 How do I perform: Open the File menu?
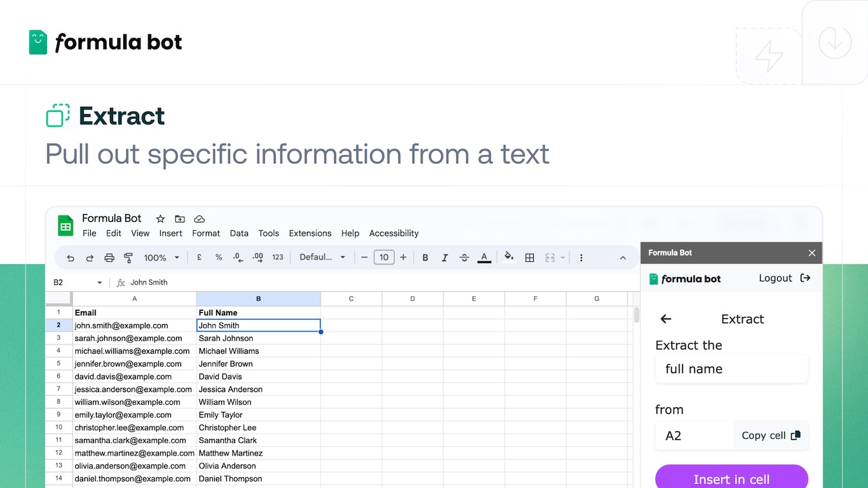pyautogui.click(x=90, y=233)
